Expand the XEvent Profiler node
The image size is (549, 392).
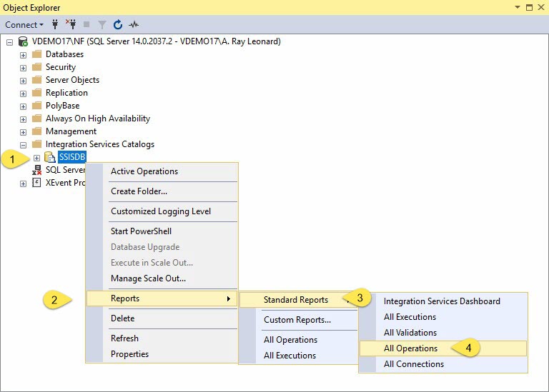pyautogui.click(x=23, y=184)
